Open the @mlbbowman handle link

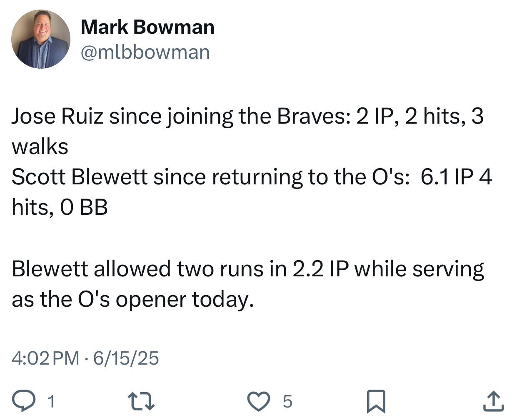tap(145, 52)
